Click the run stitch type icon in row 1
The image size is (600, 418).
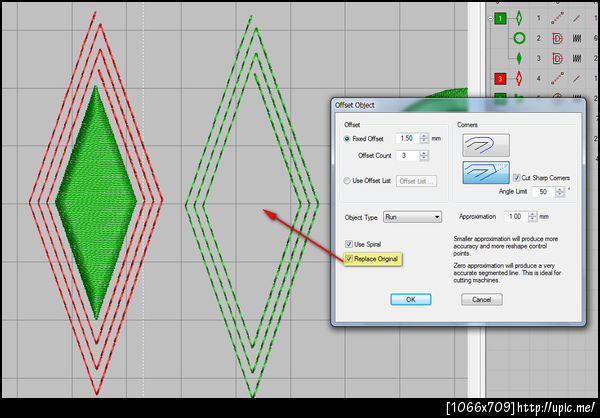(x=558, y=18)
